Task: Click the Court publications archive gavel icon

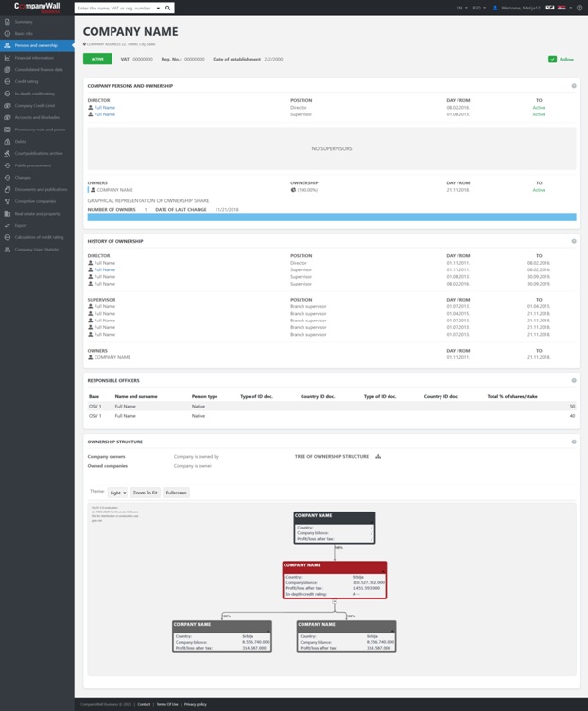Action: 8,153
